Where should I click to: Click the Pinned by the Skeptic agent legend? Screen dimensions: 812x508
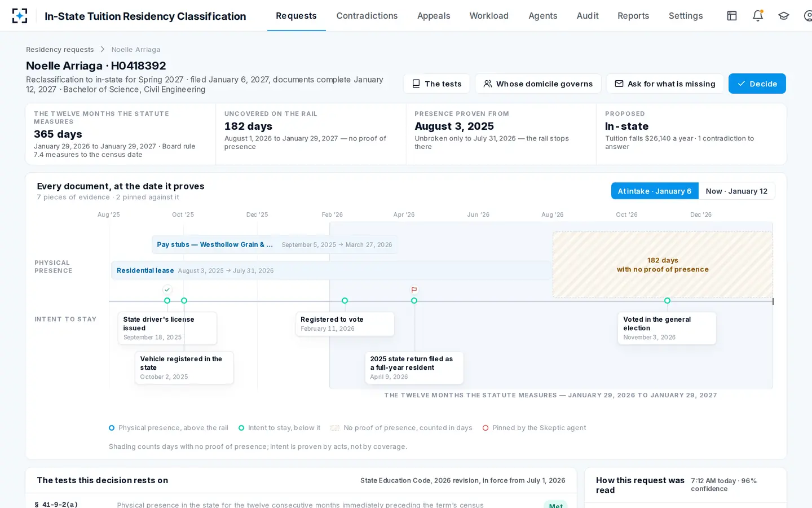tap(534, 428)
